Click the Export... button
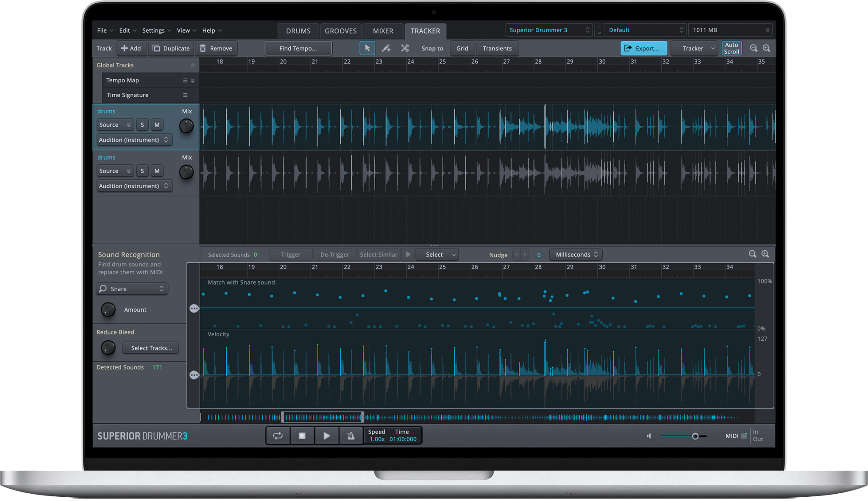Screen dimensions: 868x501 [x=644, y=48]
